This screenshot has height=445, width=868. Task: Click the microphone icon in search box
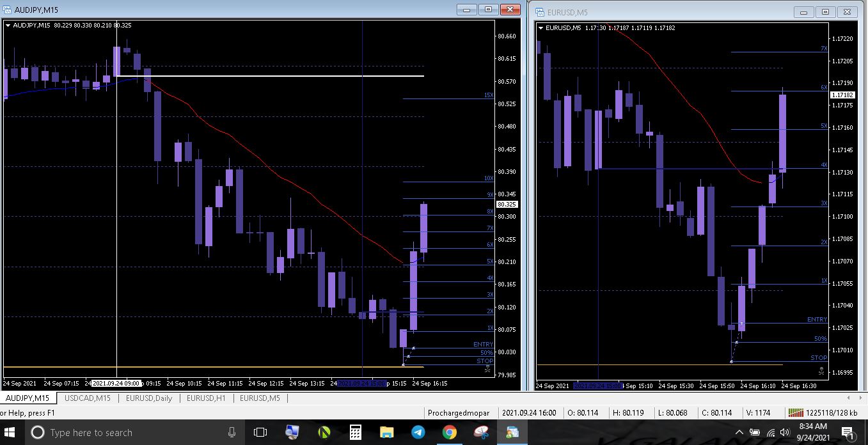pyautogui.click(x=232, y=433)
